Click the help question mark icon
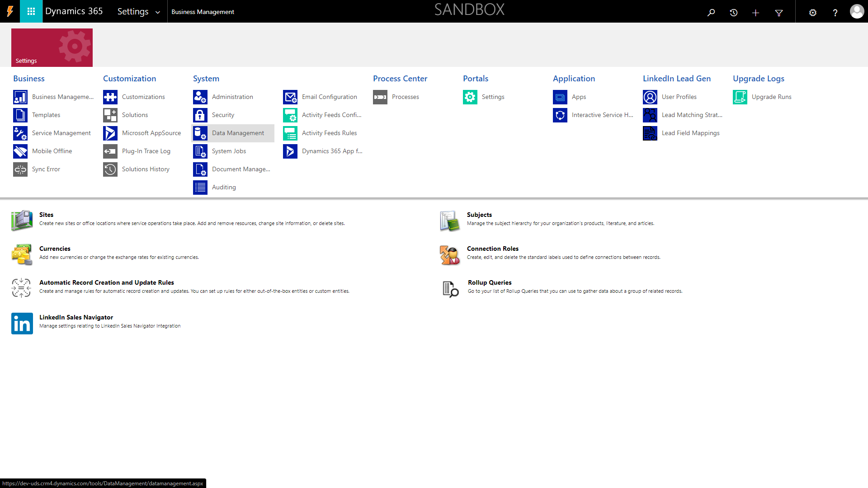This screenshot has width=868, height=488. (x=835, y=12)
